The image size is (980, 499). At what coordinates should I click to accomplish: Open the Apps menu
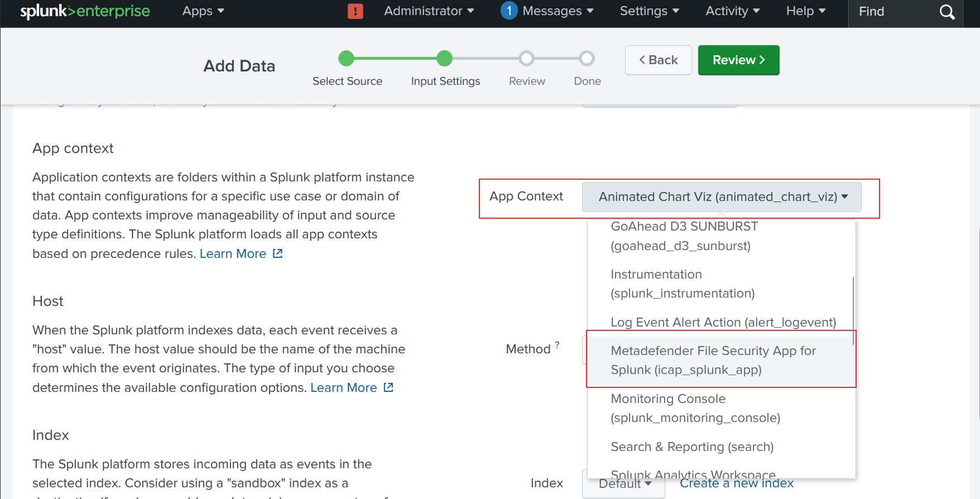coord(203,11)
